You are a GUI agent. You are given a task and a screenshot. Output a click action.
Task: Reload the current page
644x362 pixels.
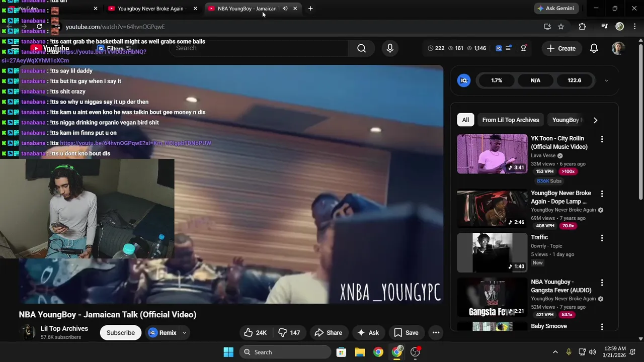point(39,27)
